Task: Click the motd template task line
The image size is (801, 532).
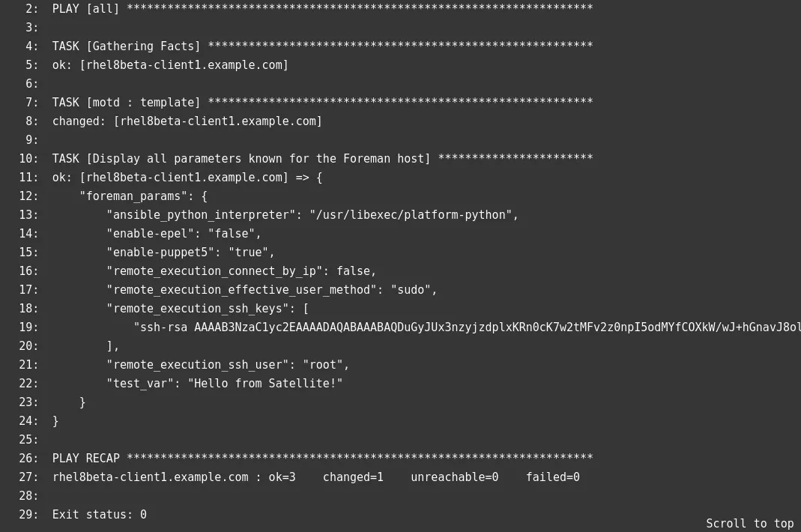Action: [127, 103]
